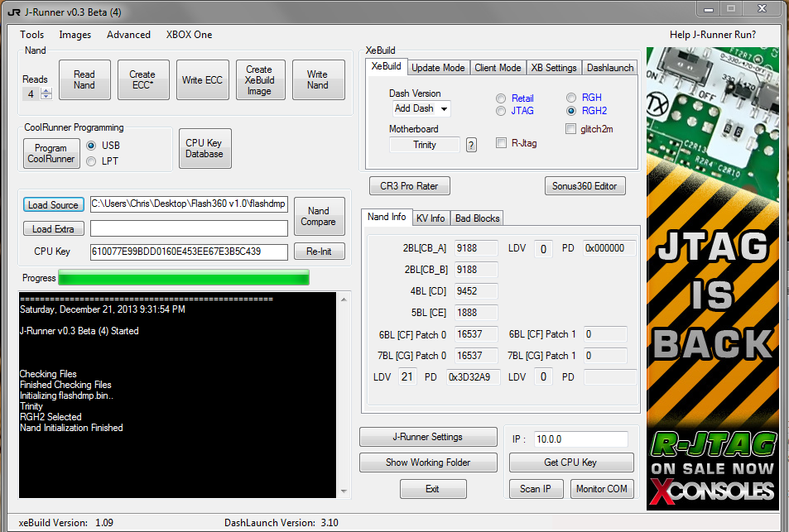This screenshot has width=789, height=532.
Task: Switch to the Update Mode tab
Action: (438, 68)
